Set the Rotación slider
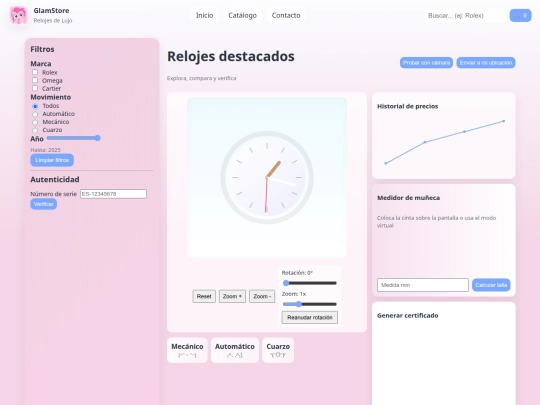The height and width of the screenshot is (405, 540). coord(310,283)
